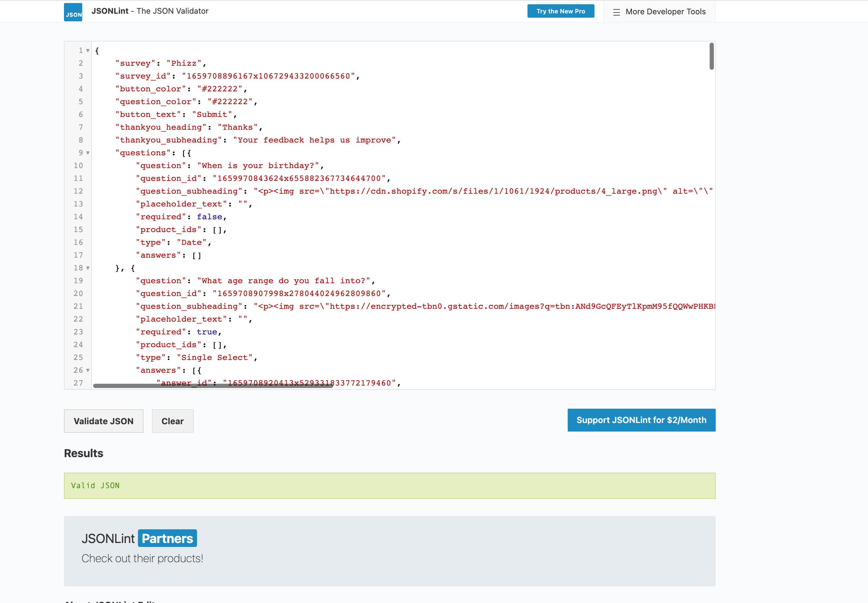Fold the object starting at line 18
This screenshot has width=868, height=603.
click(x=88, y=268)
